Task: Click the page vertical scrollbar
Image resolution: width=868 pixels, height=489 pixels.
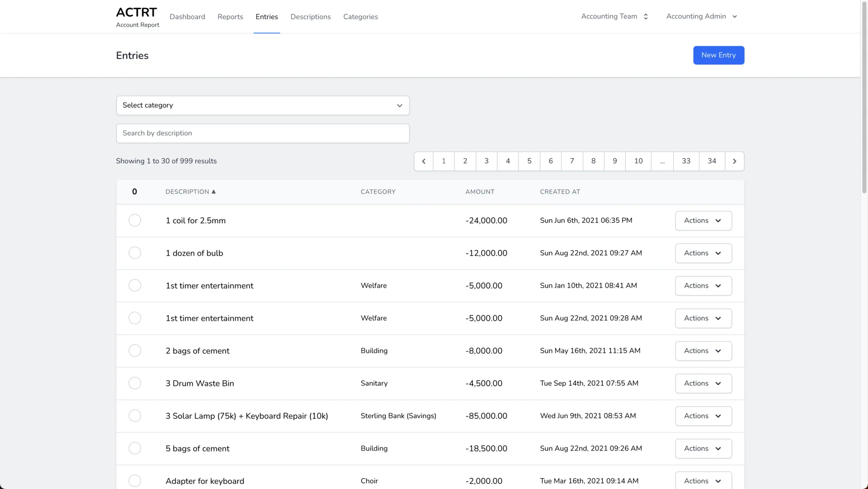Action: tap(864, 98)
